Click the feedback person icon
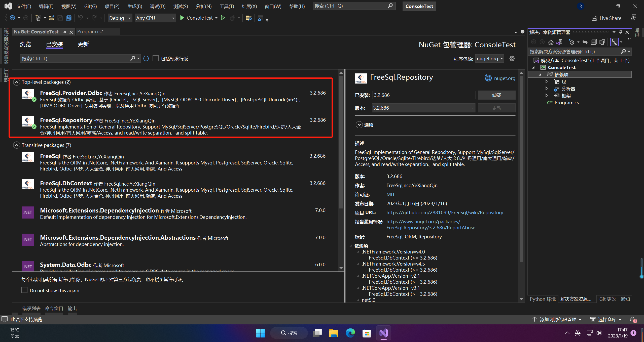This screenshot has height=342, width=644. click(633, 17)
